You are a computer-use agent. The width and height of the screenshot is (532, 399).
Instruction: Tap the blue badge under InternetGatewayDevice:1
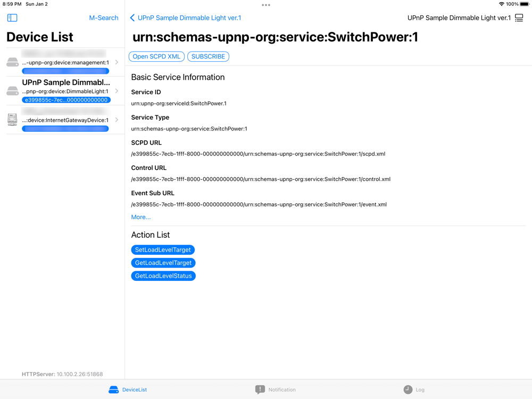click(x=65, y=129)
